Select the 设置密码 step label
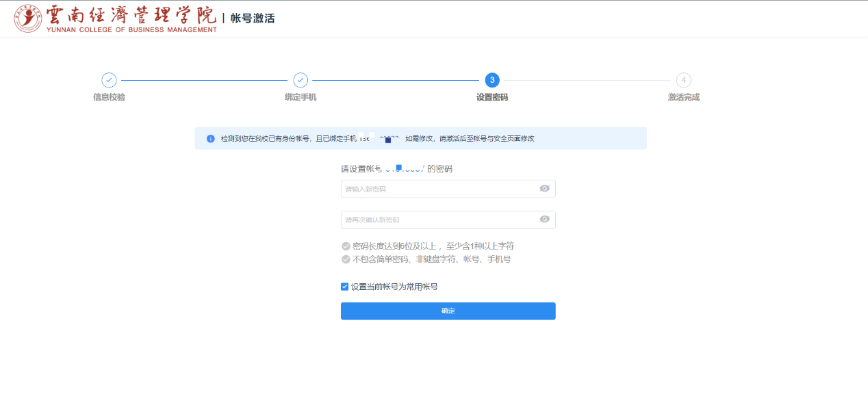The width and height of the screenshot is (868, 403). coord(492,97)
